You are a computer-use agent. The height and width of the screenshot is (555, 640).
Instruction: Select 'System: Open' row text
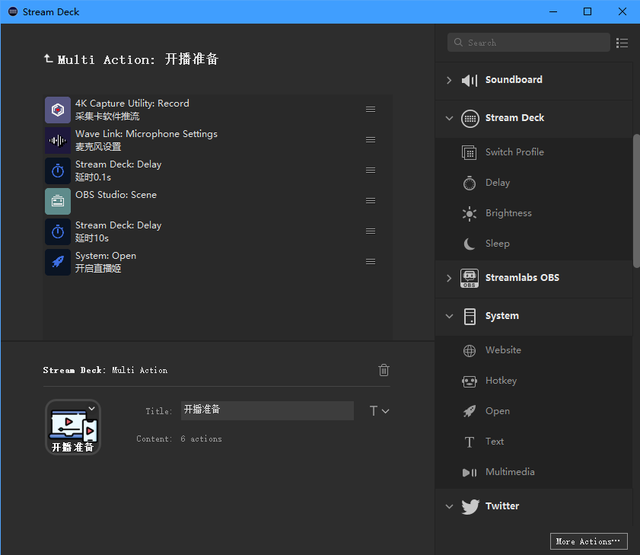[x=106, y=256]
